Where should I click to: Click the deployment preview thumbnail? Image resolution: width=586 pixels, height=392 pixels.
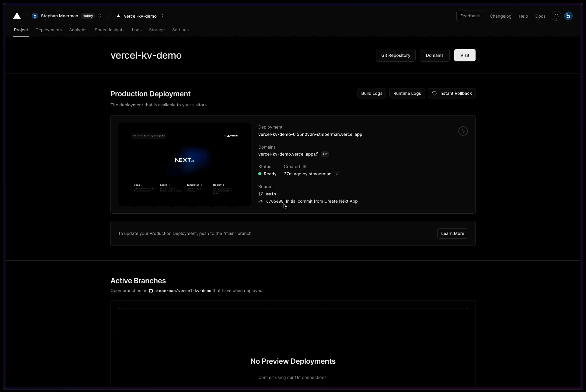pyautogui.click(x=184, y=164)
